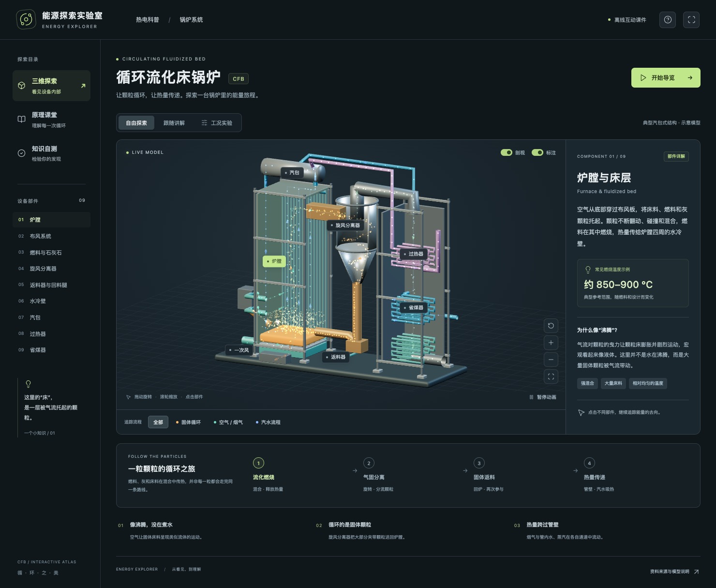716x588 pixels.
Task: Switch to the 跟随讲解 tab
Action: pyautogui.click(x=174, y=123)
